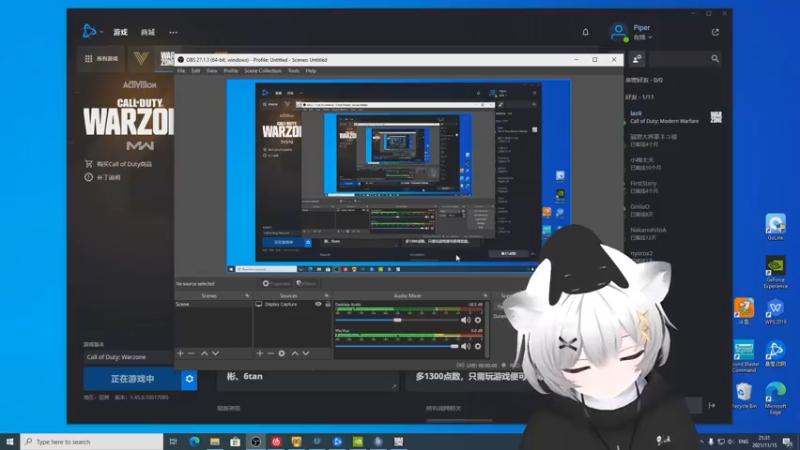Open File Explorer from taskbar
This screenshot has height=450, width=800.
(x=215, y=441)
